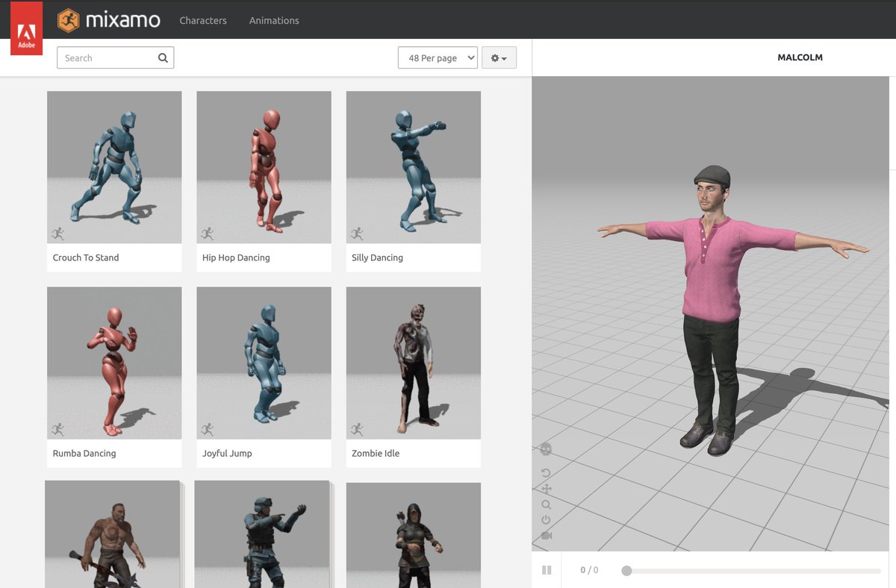Screen dimensions: 896x588
Task: Select the Joyful Jump thumbnail
Action: tap(264, 363)
